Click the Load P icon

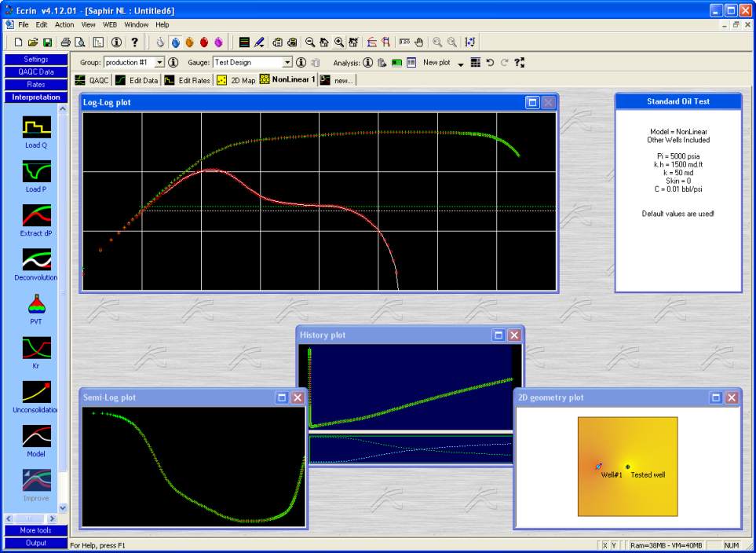tap(36, 171)
